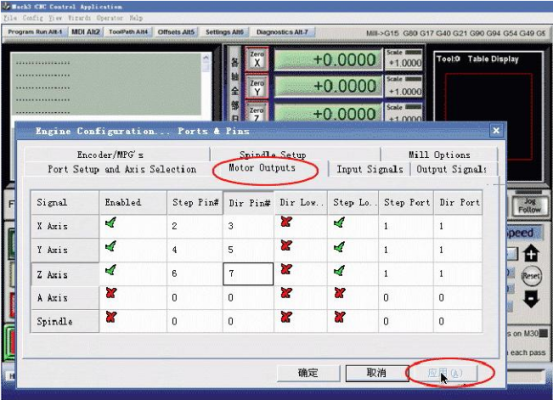Close the Engine Configuration dialog
Image resolution: width=554 pixels, height=401 pixels.
tap(496, 131)
